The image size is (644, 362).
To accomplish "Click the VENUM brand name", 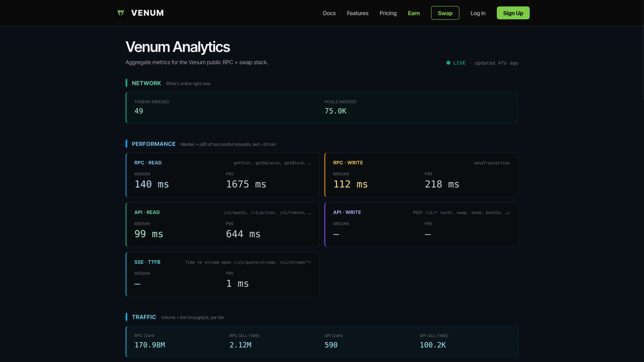I will (x=148, y=13).
